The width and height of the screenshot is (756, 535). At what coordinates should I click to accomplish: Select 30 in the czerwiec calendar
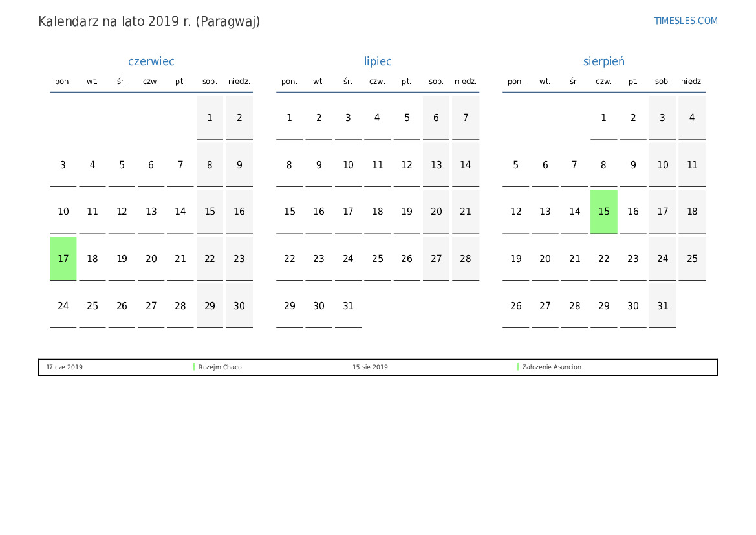point(239,306)
